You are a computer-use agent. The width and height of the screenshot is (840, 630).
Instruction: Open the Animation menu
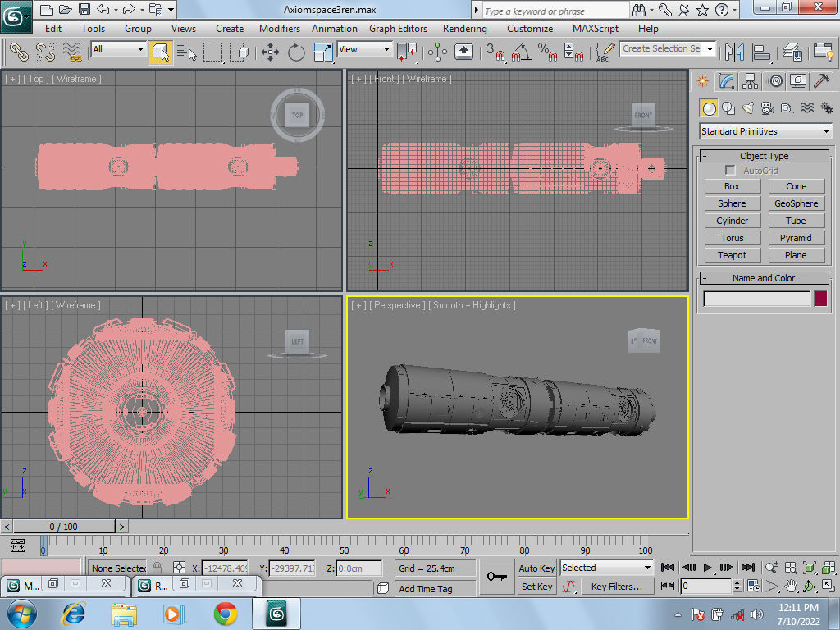(x=335, y=29)
